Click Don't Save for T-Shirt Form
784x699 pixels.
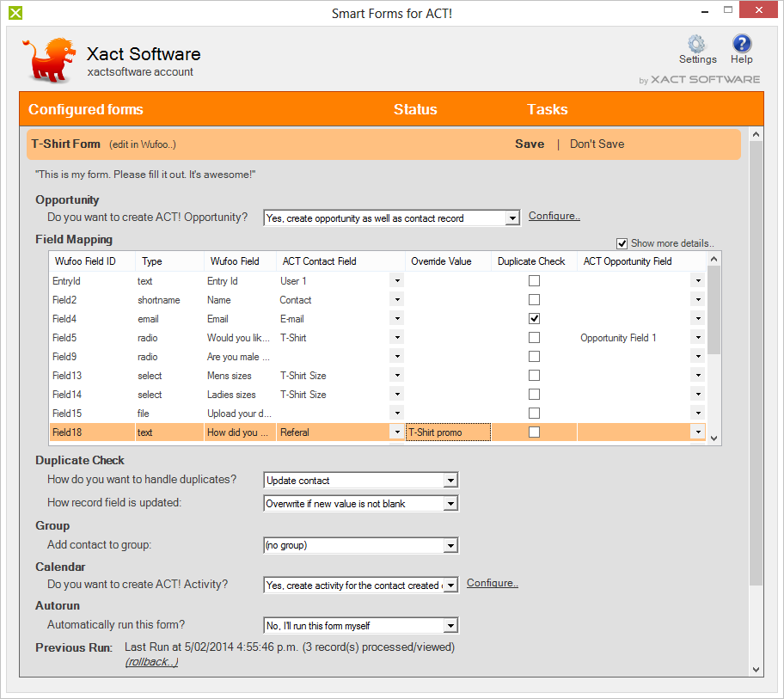pos(597,144)
